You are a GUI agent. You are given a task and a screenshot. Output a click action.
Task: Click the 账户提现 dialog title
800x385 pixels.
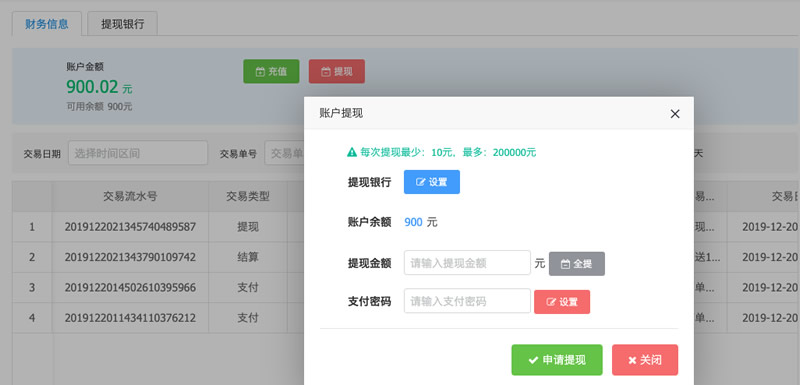(x=341, y=113)
